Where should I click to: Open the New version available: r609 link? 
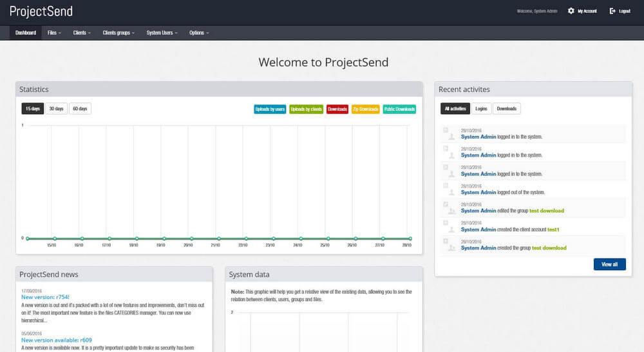click(57, 340)
